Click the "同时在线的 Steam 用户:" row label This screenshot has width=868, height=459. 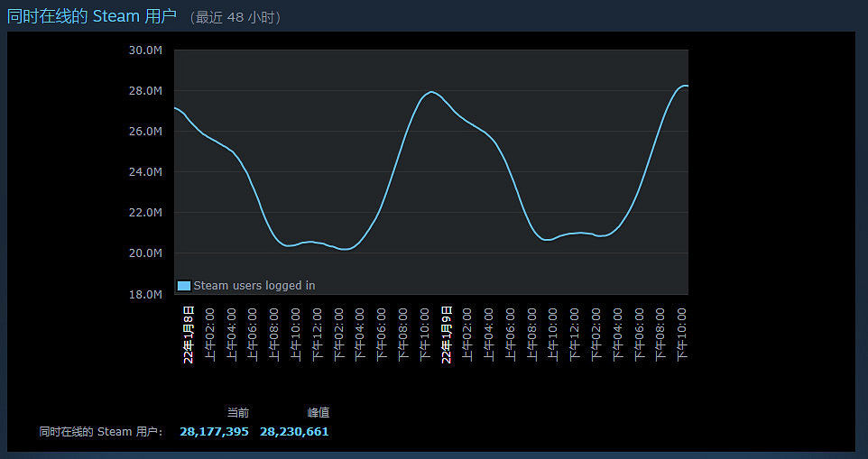point(101,432)
